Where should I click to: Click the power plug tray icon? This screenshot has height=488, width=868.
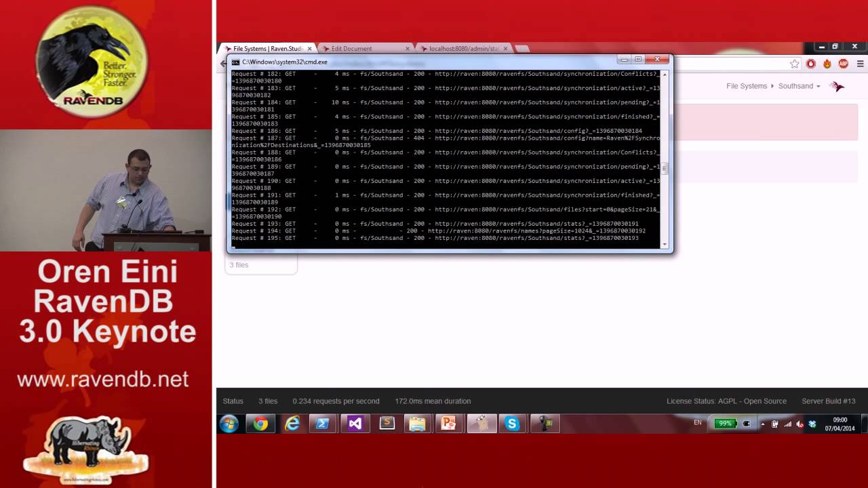tap(747, 424)
